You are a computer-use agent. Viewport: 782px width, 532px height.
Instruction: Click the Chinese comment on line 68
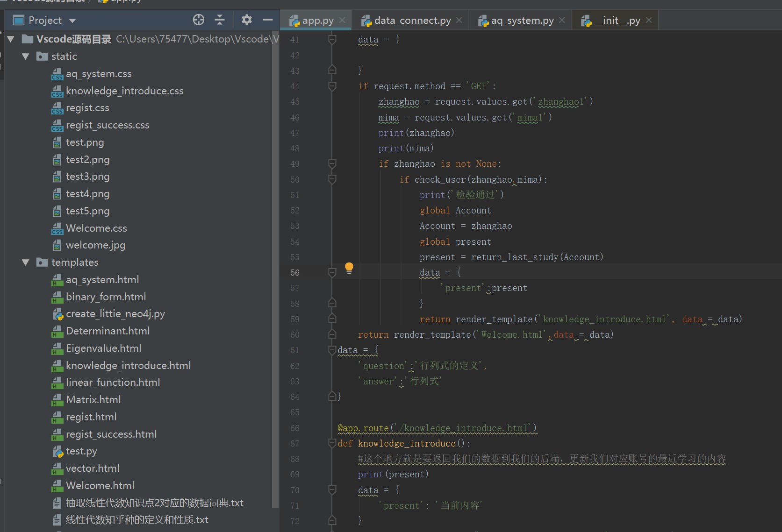tap(542, 459)
